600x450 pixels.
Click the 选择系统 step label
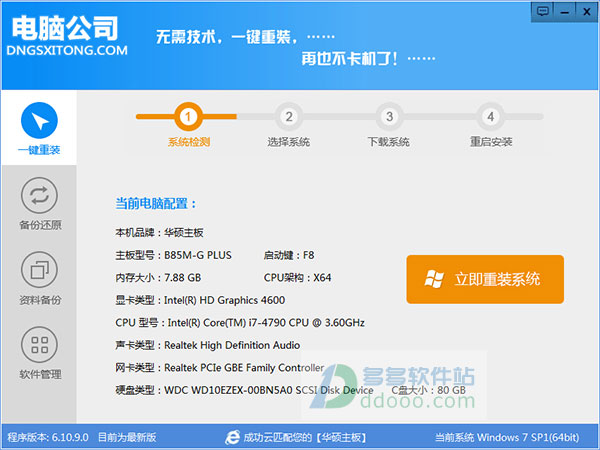pyautogui.click(x=289, y=142)
